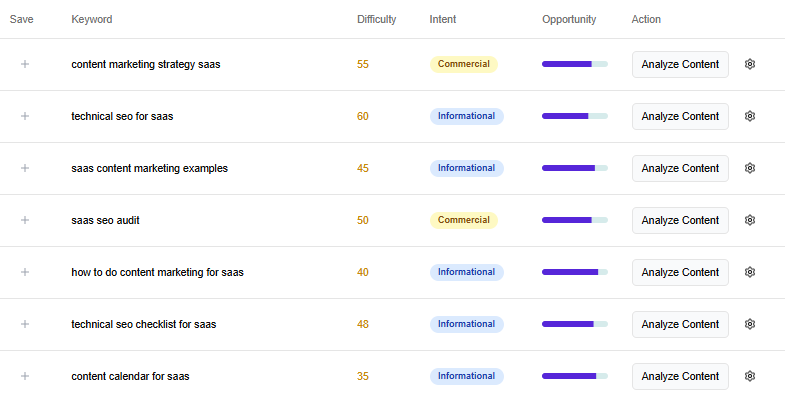
Task: Click Commercial tag for 'content marketing strategy saas'
Action: pyautogui.click(x=464, y=64)
